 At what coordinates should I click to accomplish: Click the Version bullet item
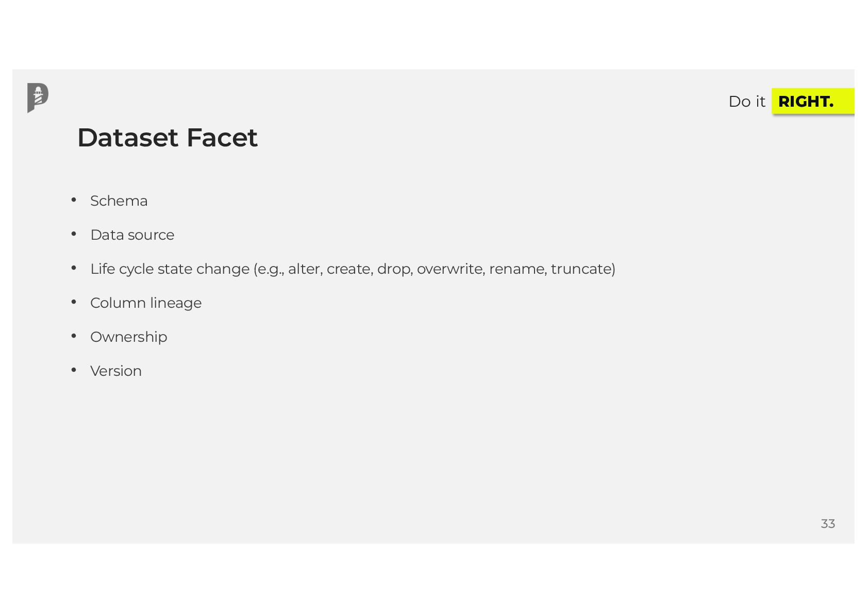pos(115,371)
